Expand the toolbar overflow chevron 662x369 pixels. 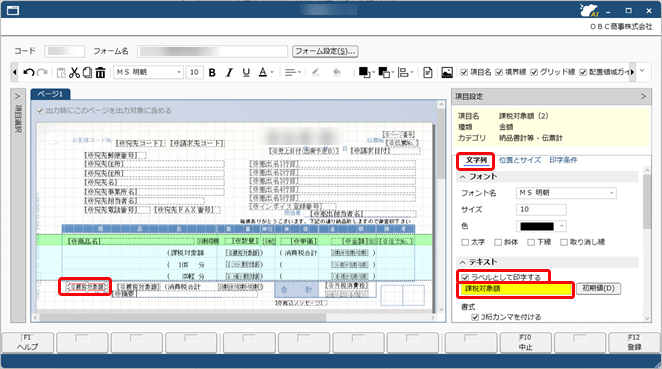pos(642,71)
